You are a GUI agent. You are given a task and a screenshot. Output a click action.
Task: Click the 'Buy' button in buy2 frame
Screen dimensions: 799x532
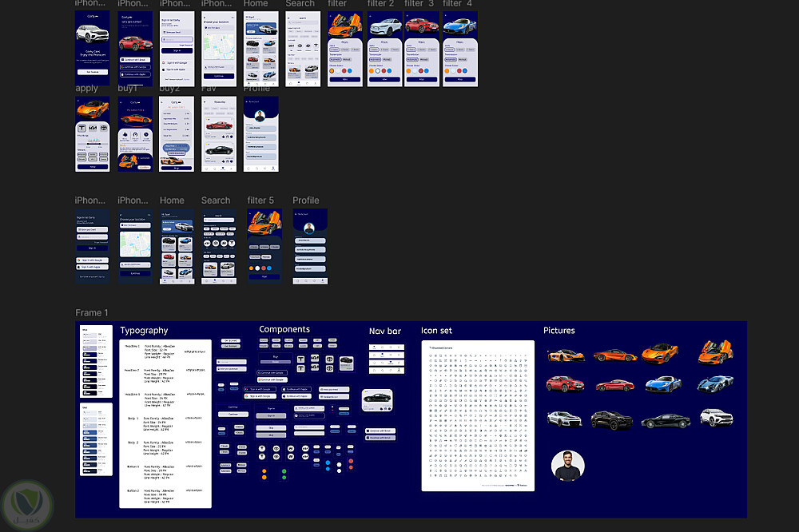click(177, 168)
